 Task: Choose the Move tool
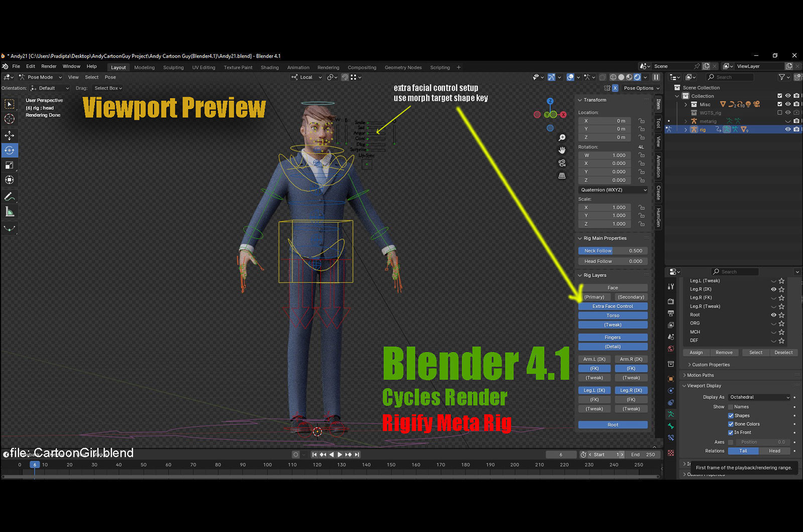(x=10, y=136)
